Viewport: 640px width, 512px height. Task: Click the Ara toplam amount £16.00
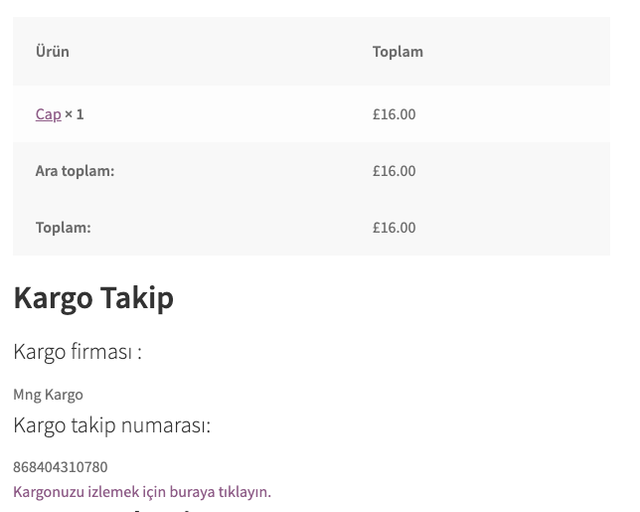pyautogui.click(x=394, y=171)
